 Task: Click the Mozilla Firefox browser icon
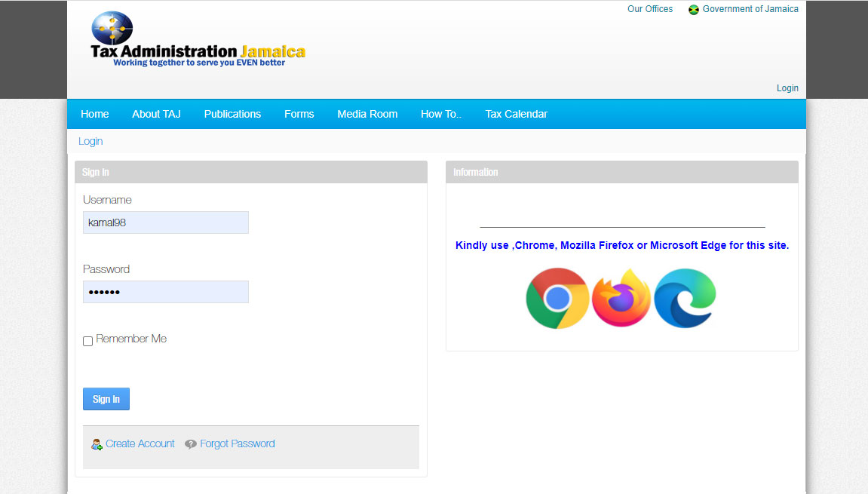[621, 298]
